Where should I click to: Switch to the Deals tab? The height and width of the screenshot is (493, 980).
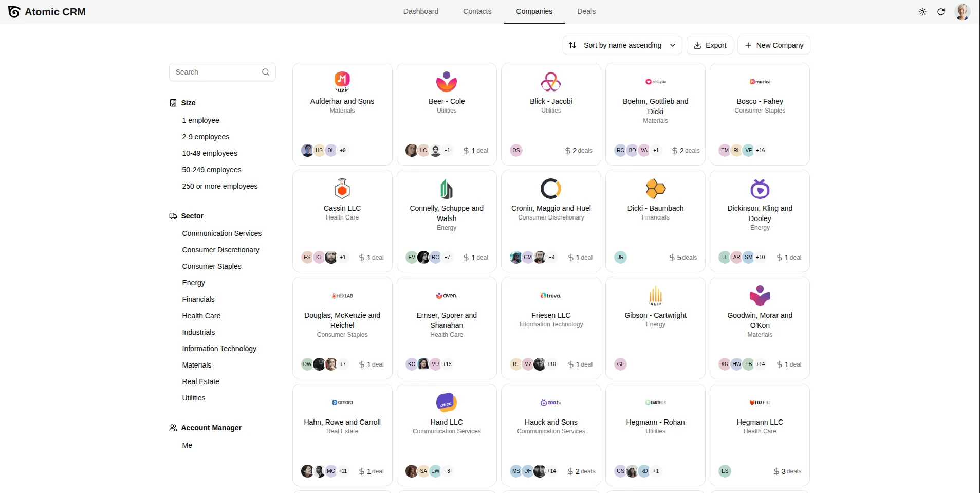pyautogui.click(x=586, y=11)
